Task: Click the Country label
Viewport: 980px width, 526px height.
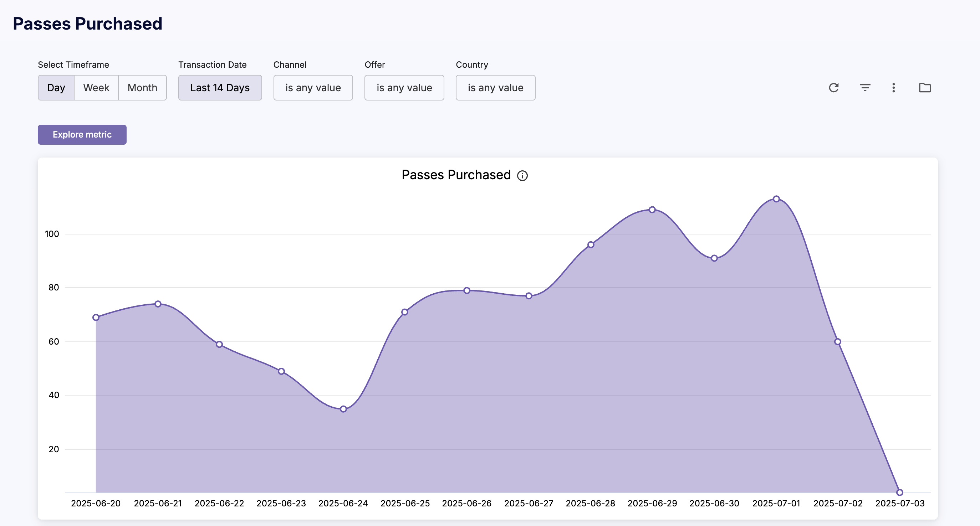Action: pos(472,65)
